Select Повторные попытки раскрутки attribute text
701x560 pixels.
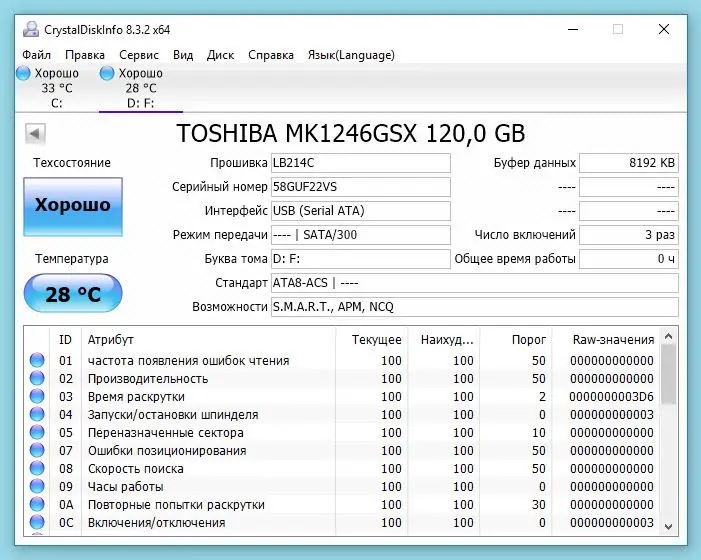pos(176,505)
